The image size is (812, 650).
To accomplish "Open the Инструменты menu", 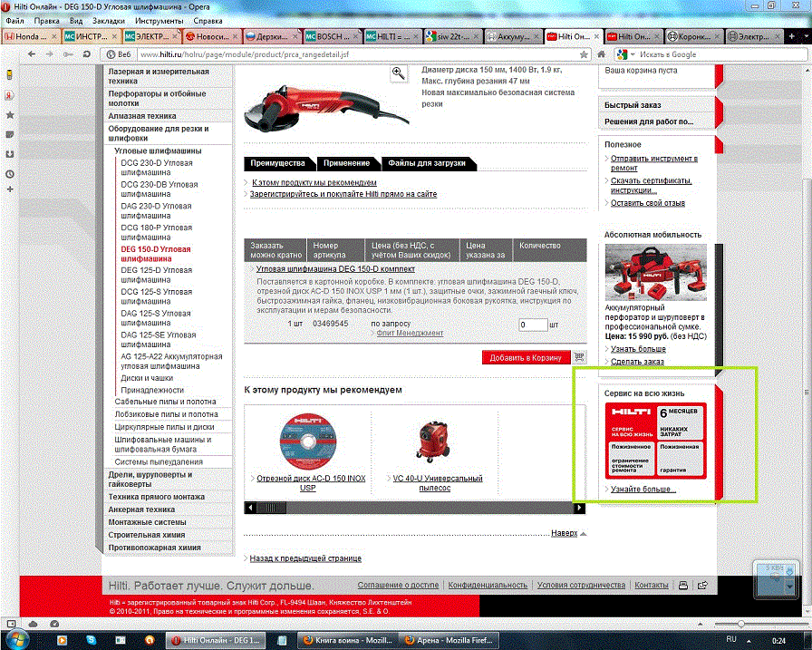I will click(159, 21).
